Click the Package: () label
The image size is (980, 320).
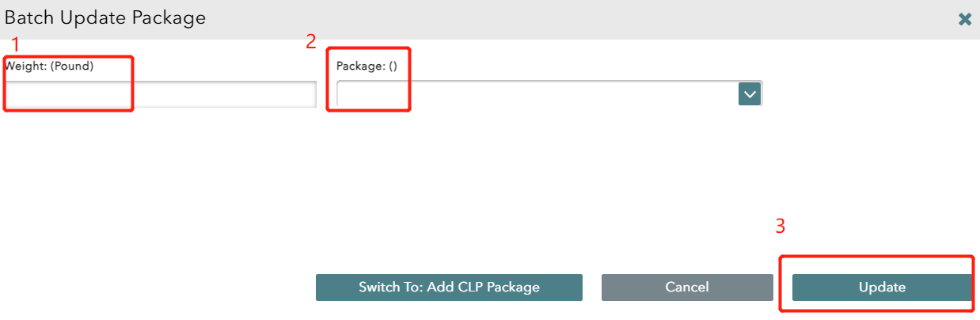367,67
